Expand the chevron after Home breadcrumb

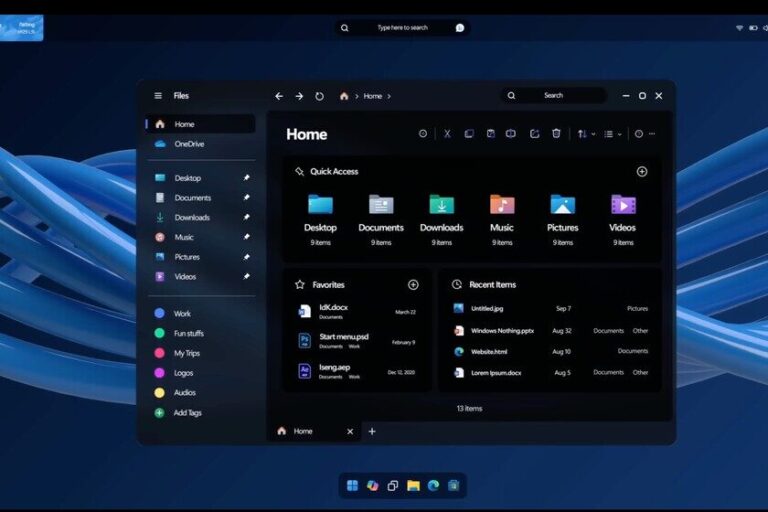click(389, 96)
